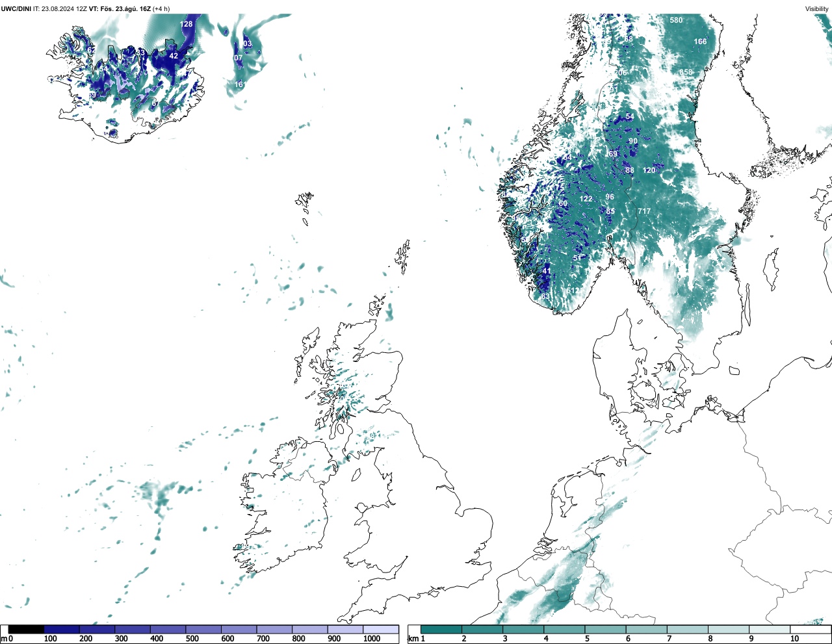Select the 500 m legend swatch
The height and width of the screenshot is (644, 832).
[x=203, y=629]
